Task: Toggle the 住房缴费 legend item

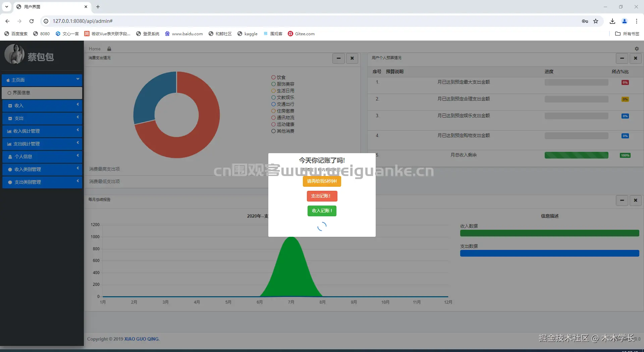Action: coord(283,111)
